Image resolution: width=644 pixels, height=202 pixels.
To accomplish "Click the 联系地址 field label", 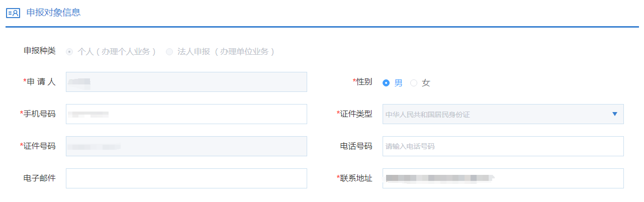I will [356, 178].
